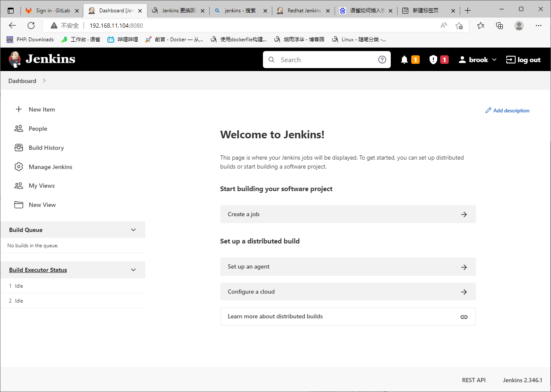
Task: Expand the Dashboard breadcrumb chevron
Action: [x=44, y=80]
